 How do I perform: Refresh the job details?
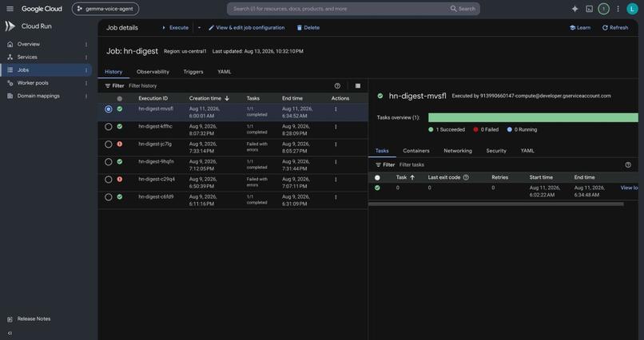click(x=615, y=27)
